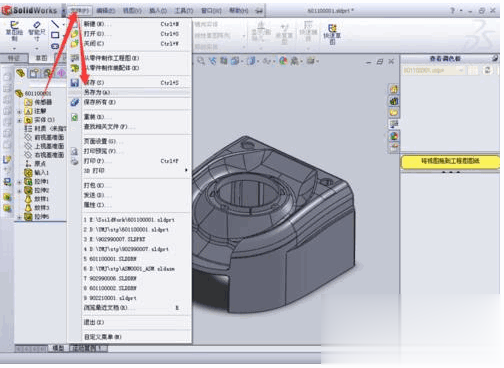The height and width of the screenshot is (368, 504).
Task: Open the 3D 打印 submenu arrow
Action: (186, 171)
